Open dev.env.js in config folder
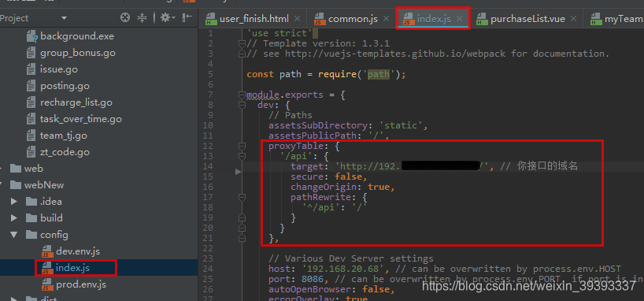Image resolution: width=644 pixels, height=301 pixels. pos(78,251)
